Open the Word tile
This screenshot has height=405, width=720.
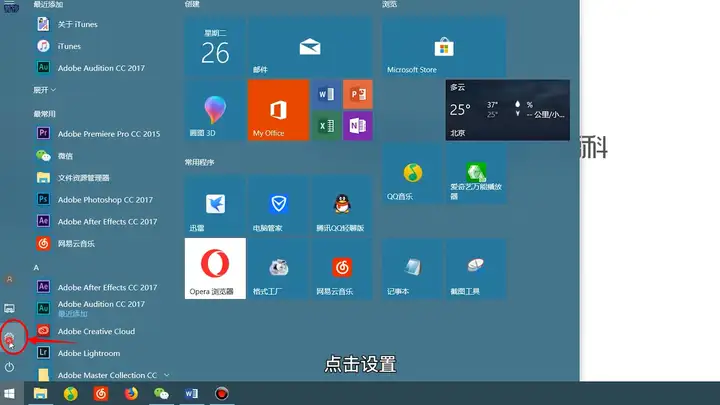[x=326, y=94]
